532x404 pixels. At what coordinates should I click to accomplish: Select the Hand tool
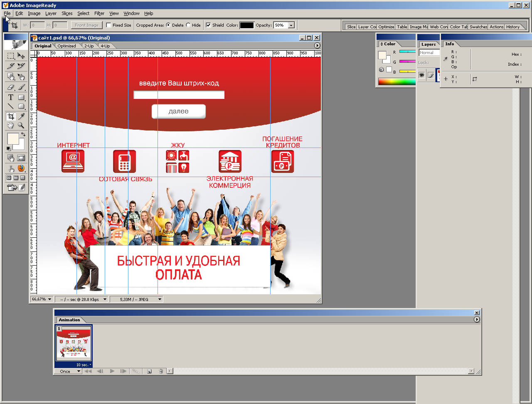coord(11,125)
